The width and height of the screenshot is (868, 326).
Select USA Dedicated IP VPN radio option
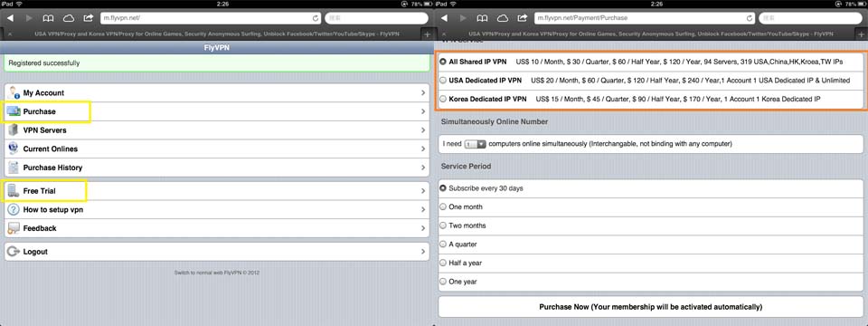(443, 81)
